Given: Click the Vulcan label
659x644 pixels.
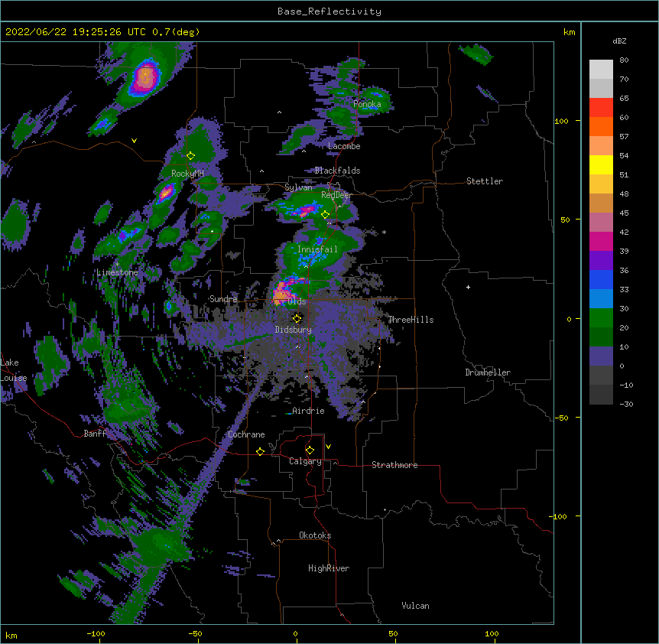Looking at the screenshot, I should point(415,606).
